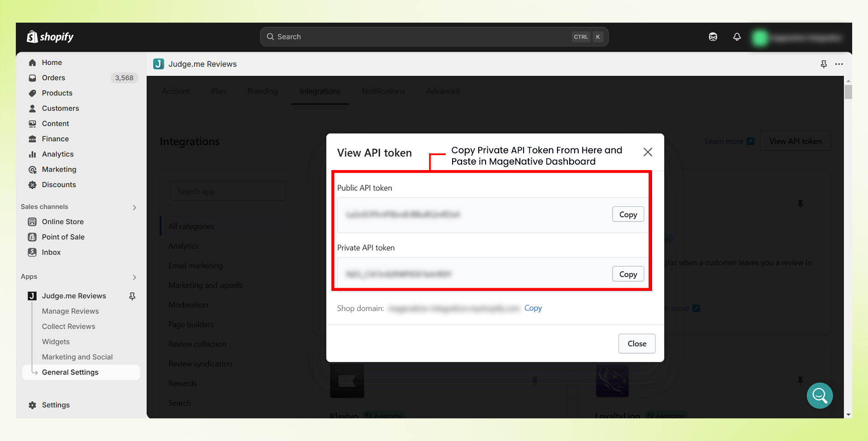868x441 pixels.
Task: Open the store account menu
Action: pos(798,38)
